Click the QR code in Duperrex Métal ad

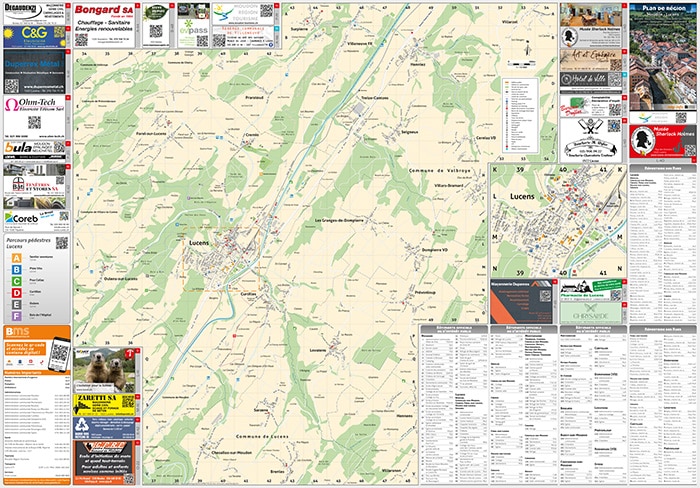coord(12,86)
